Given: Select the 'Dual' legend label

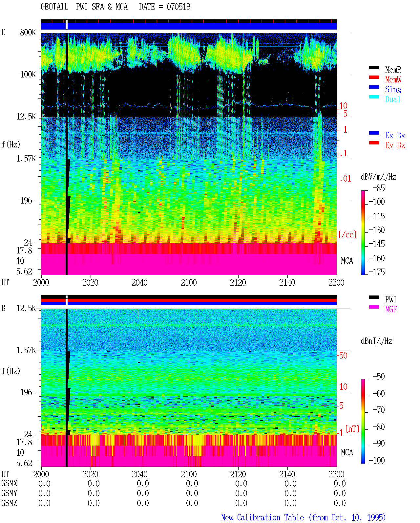Looking at the screenshot, I should 393,99.
